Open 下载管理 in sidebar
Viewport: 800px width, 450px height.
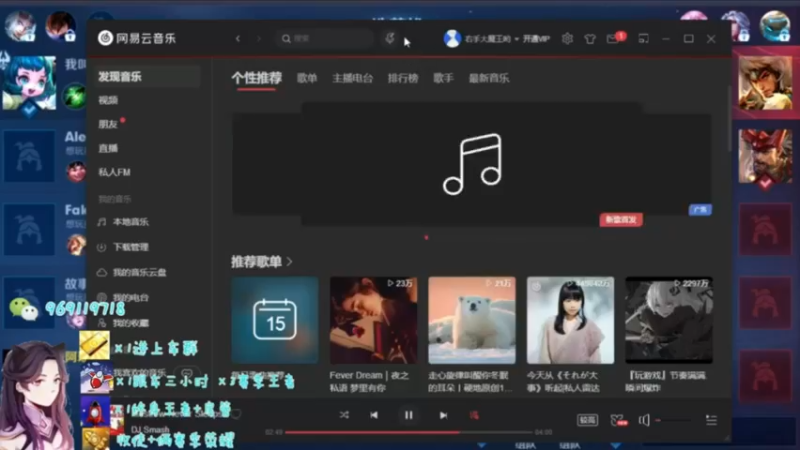(x=123, y=247)
